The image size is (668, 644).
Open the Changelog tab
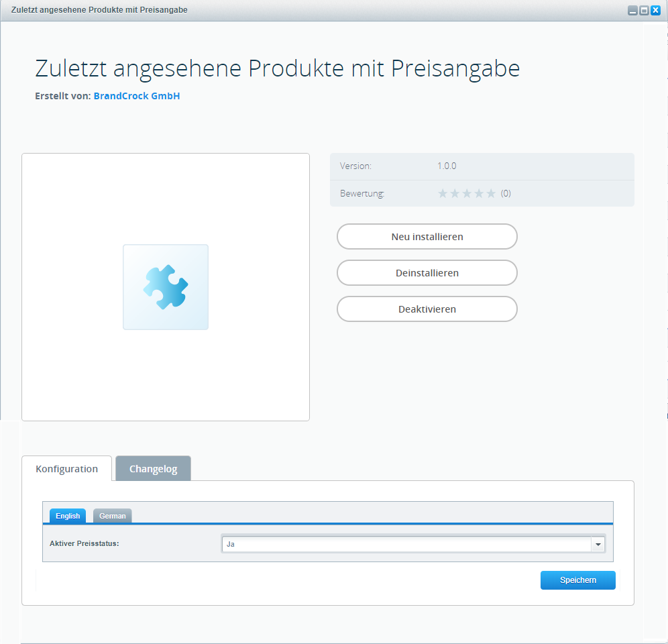click(154, 469)
